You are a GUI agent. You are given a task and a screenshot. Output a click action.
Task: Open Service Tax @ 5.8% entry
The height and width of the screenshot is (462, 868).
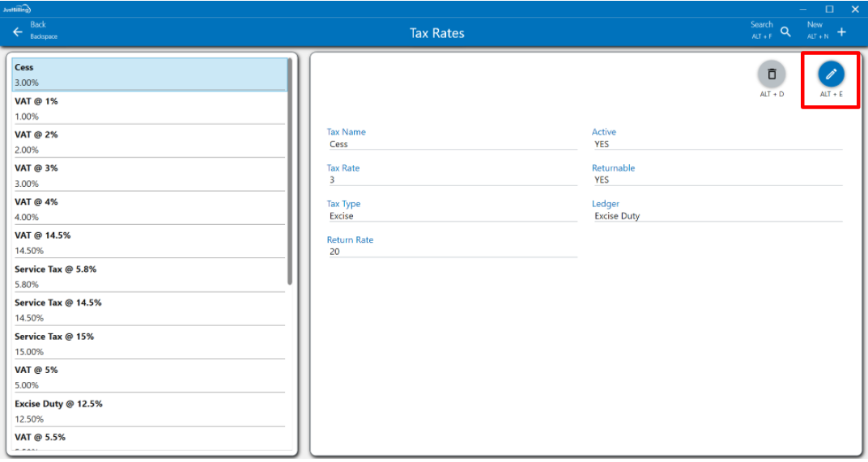(150, 276)
